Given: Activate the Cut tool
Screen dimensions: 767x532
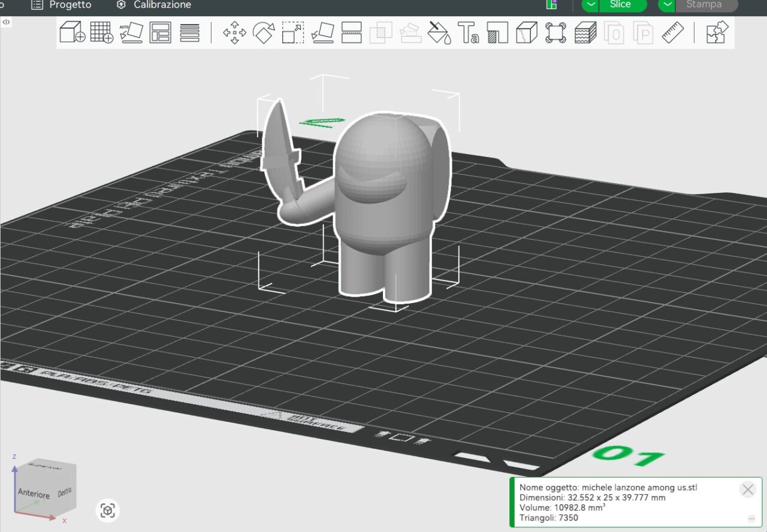Looking at the screenshot, I should pos(351,32).
